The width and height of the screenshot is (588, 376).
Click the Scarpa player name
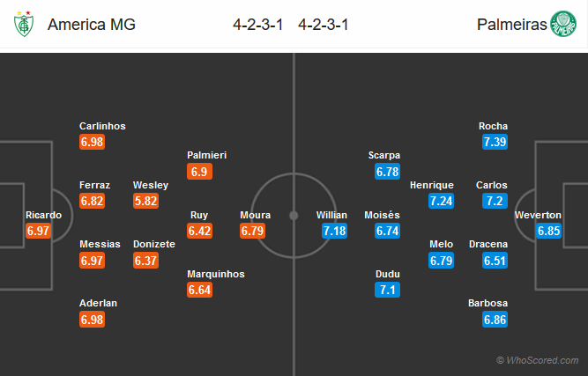(x=384, y=155)
